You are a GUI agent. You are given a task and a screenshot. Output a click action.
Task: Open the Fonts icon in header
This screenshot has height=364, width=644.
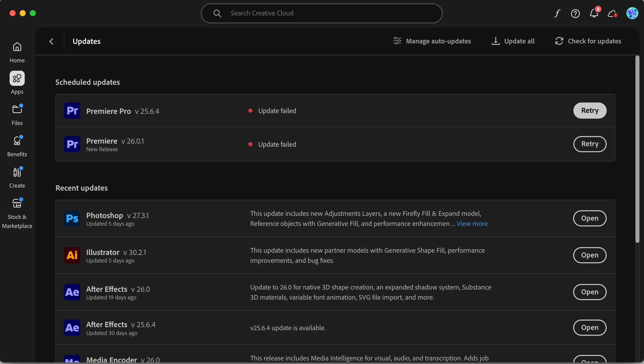coord(557,13)
